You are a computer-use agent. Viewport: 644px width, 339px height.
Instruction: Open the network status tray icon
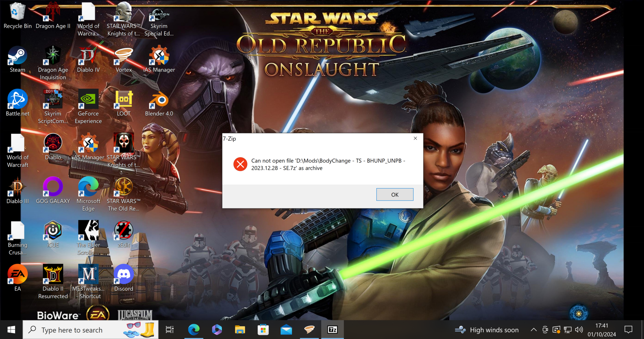[x=568, y=330]
